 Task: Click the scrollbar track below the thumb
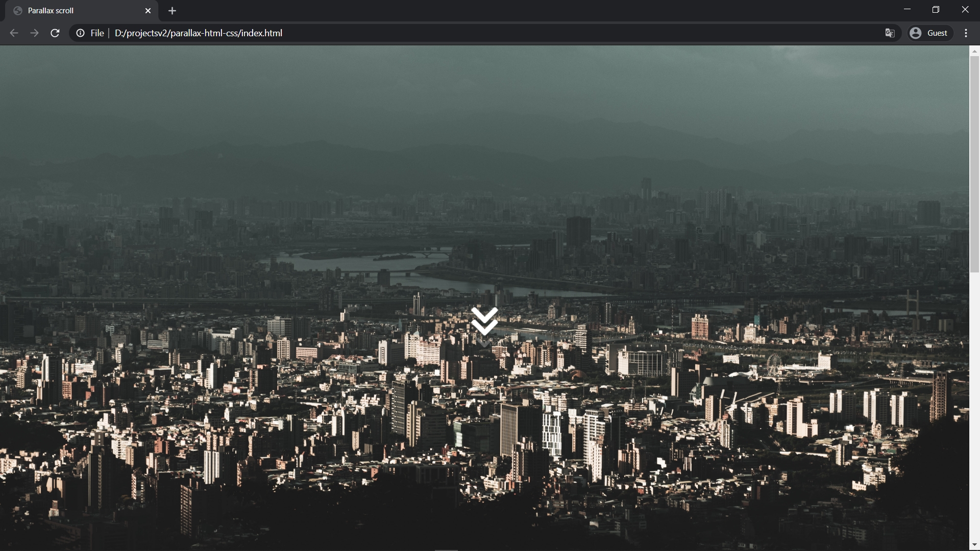pyautogui.click(x=974, y=408)
